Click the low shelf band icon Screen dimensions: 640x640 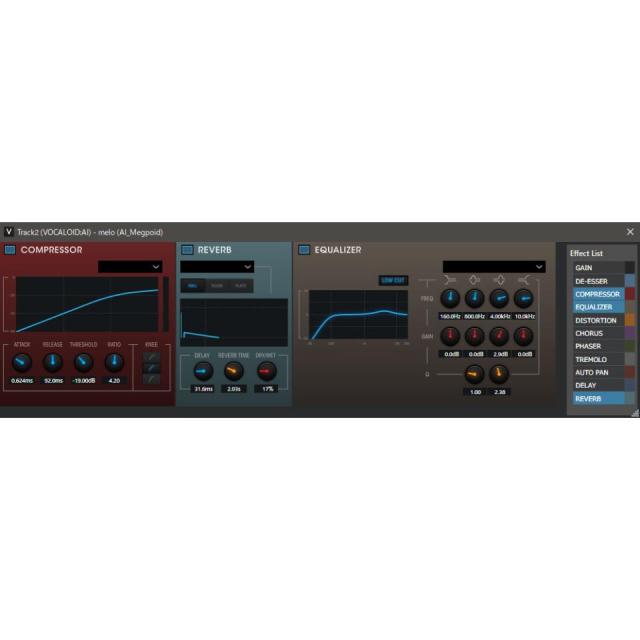click(x=450, y=280)
